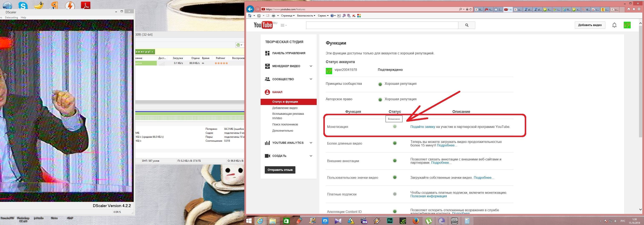Expand the YouTube Analytics sidebar section
This screenshot has width=644, height=225.
[311, 143]
